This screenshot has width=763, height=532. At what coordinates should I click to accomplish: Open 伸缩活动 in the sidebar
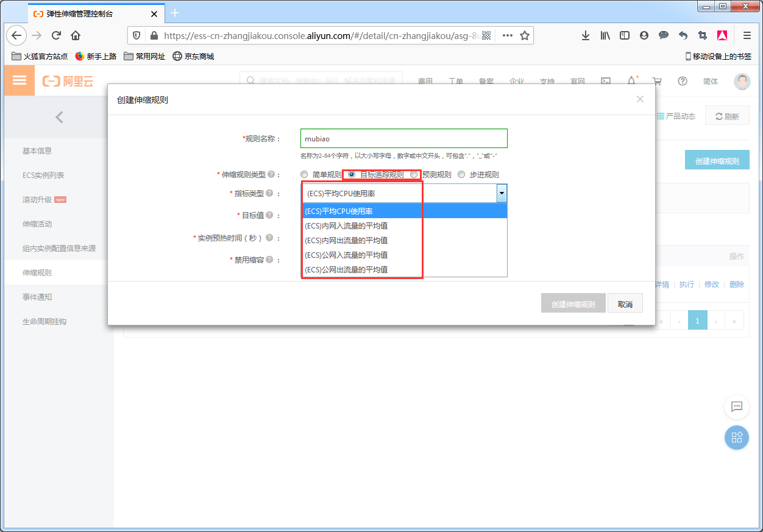click(x=37, y=224)
